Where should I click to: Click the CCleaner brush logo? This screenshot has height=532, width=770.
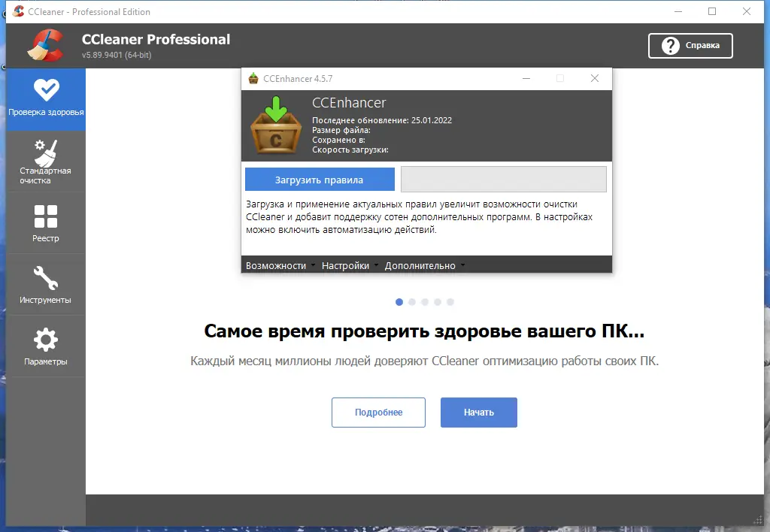(47, 45)
